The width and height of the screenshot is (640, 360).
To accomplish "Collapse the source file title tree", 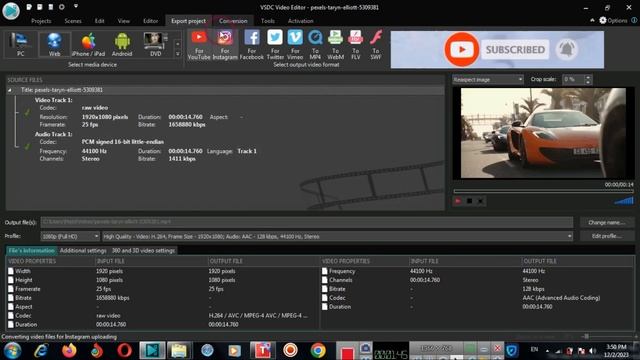I will pyautogui.click(x=10, y=90).
